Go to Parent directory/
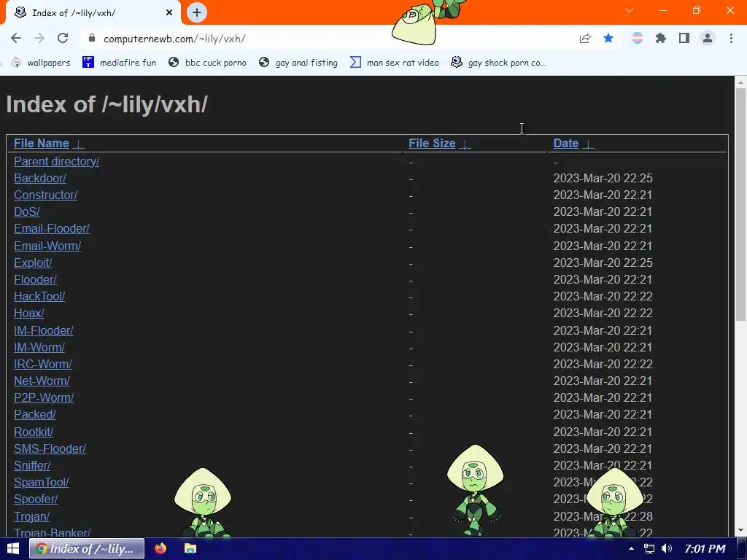This screenshot has height=560, width=747. tap(56, 161)
